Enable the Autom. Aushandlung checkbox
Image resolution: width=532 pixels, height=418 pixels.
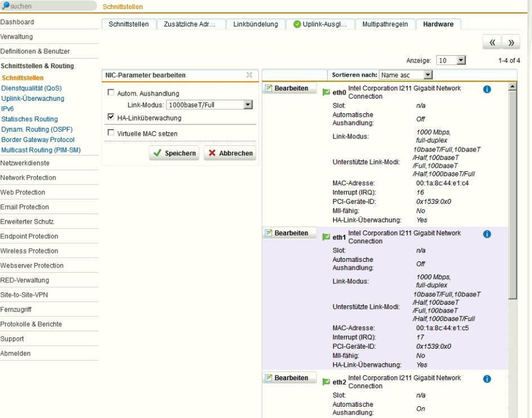pos(111,93)
